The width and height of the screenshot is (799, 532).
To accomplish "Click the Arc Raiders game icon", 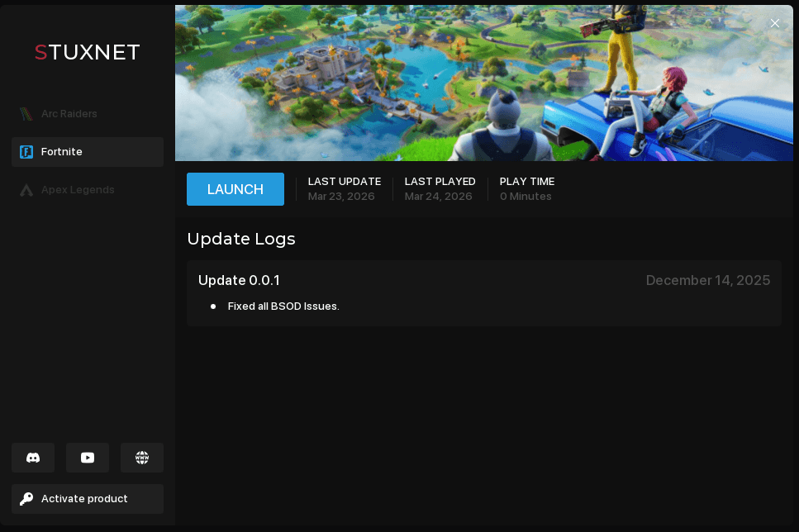I will [26, 114].
